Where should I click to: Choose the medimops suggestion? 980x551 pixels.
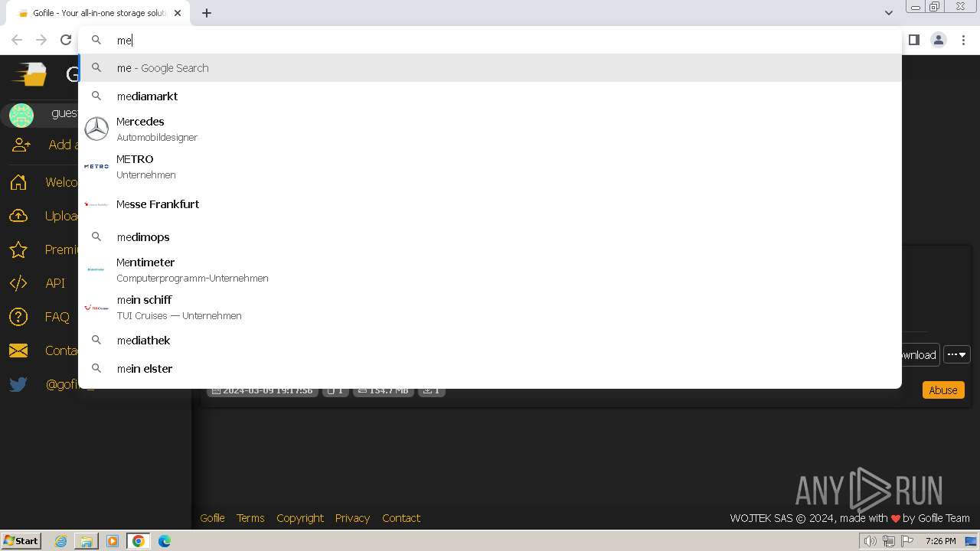pyautogui.click(x=490, y=237)
